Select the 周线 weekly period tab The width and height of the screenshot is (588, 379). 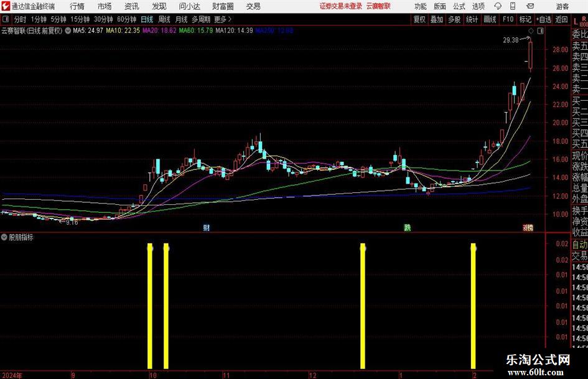pos(164,19)
